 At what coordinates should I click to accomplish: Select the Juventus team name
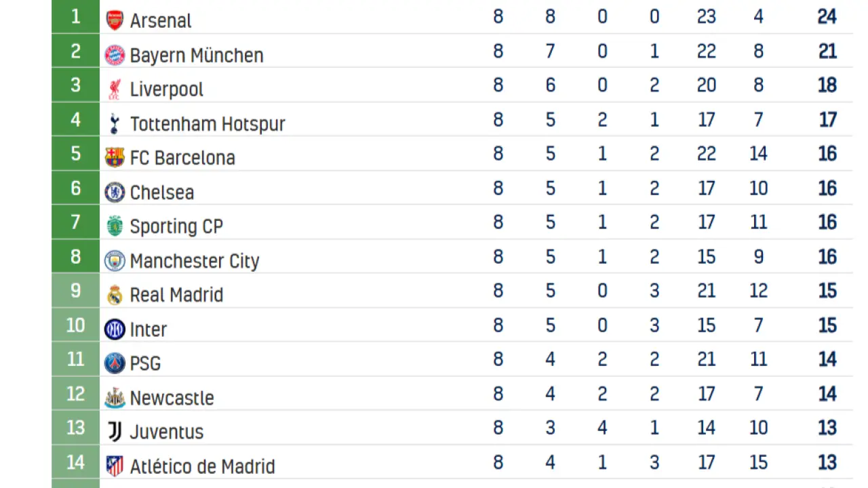[167, 432]
